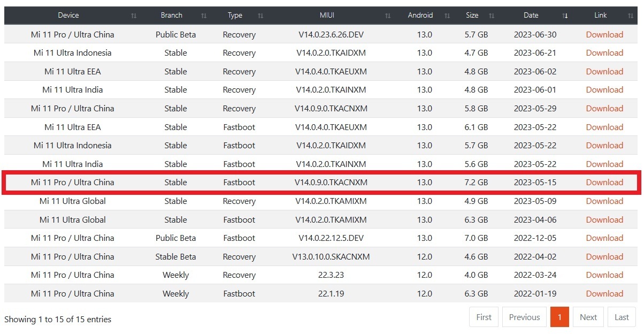Image resolution: width=644 pixels, height=334 pixels.
Task: Toggle sorting on the Type column icon
Action: (260, 16)
